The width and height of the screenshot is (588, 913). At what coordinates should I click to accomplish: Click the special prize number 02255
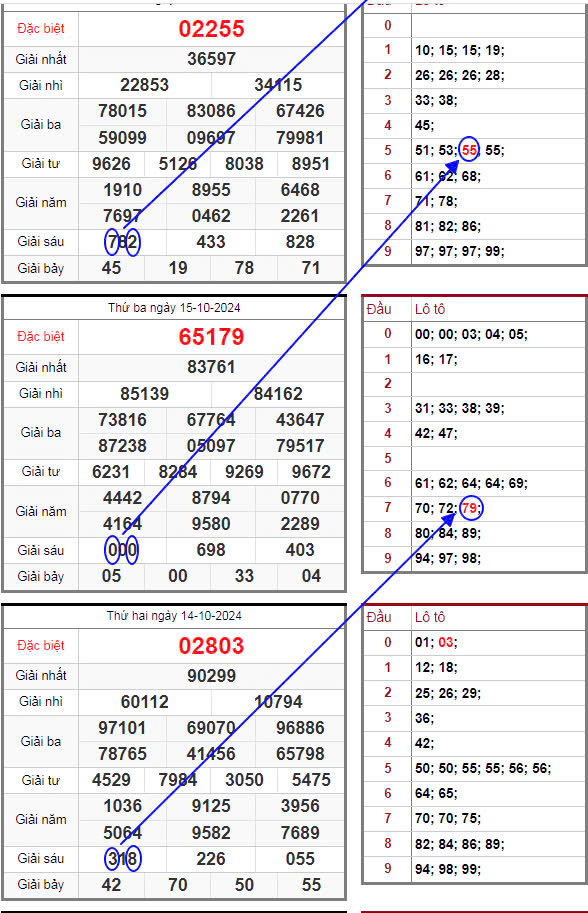(211, 29)
